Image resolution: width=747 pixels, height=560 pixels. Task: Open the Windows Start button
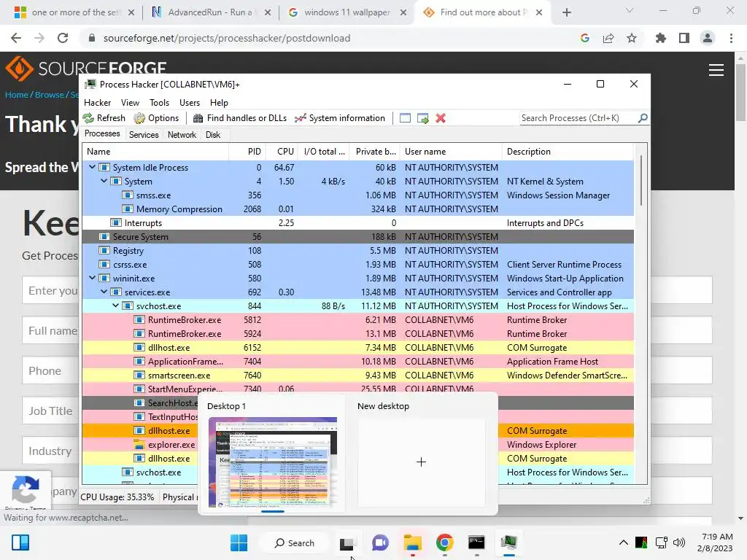pyautogui.click(x=239, y=542)
